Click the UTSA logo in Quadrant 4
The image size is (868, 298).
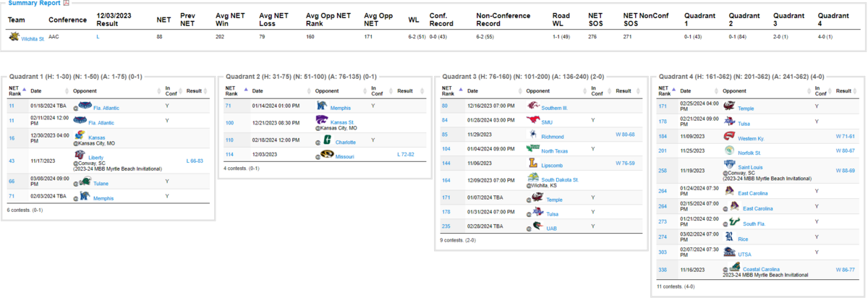(729, 252)
